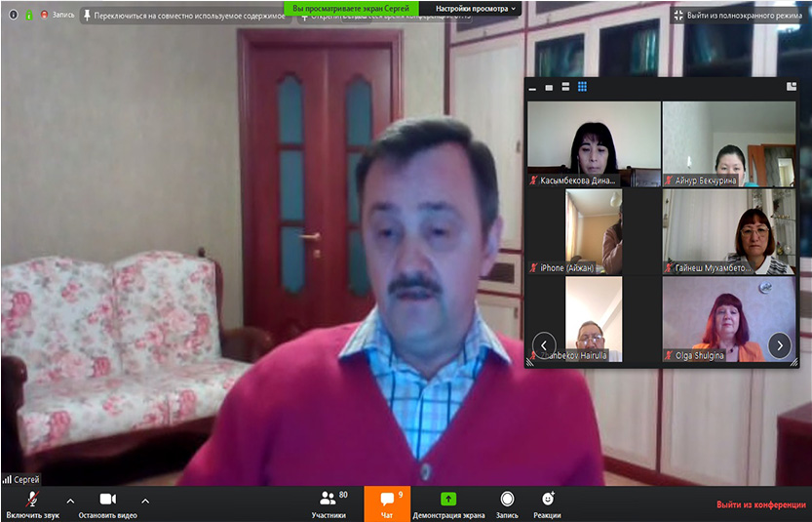812x522 pixels.
Task: Click the green encryption shield icon
Action: [x=29, y=16]
